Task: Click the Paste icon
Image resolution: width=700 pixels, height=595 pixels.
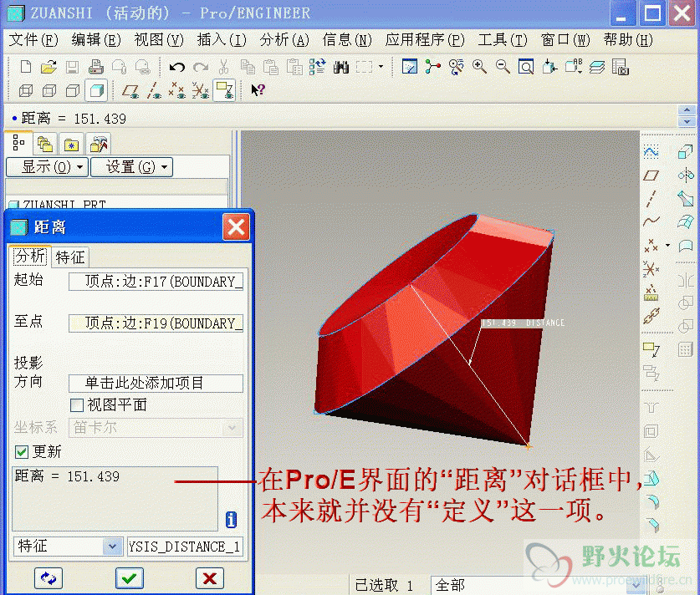Action: 270,67
